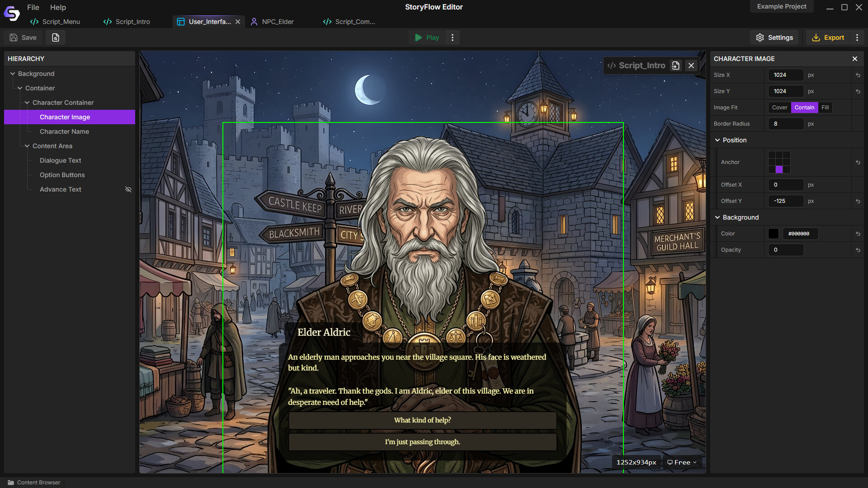
Task: Collapse the Background tree node in the hierarchy
Action: pyautogui.click(x=12, y=73)
